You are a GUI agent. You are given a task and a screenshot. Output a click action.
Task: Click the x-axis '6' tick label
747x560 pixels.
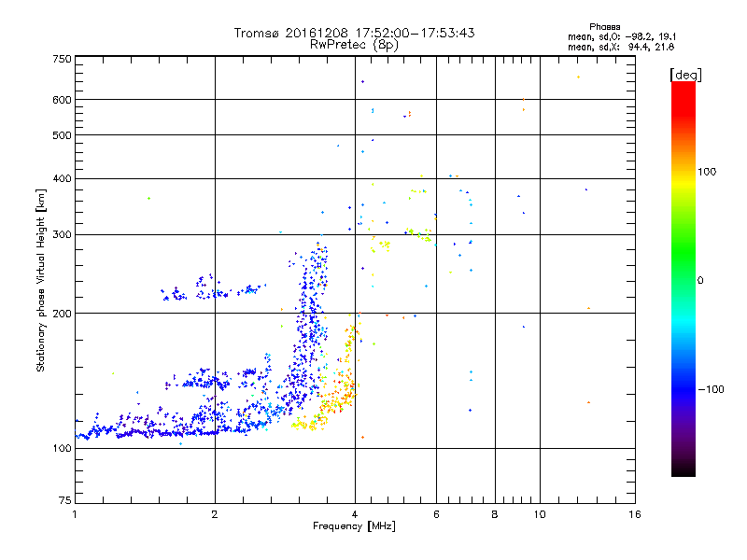click(436, 514)
